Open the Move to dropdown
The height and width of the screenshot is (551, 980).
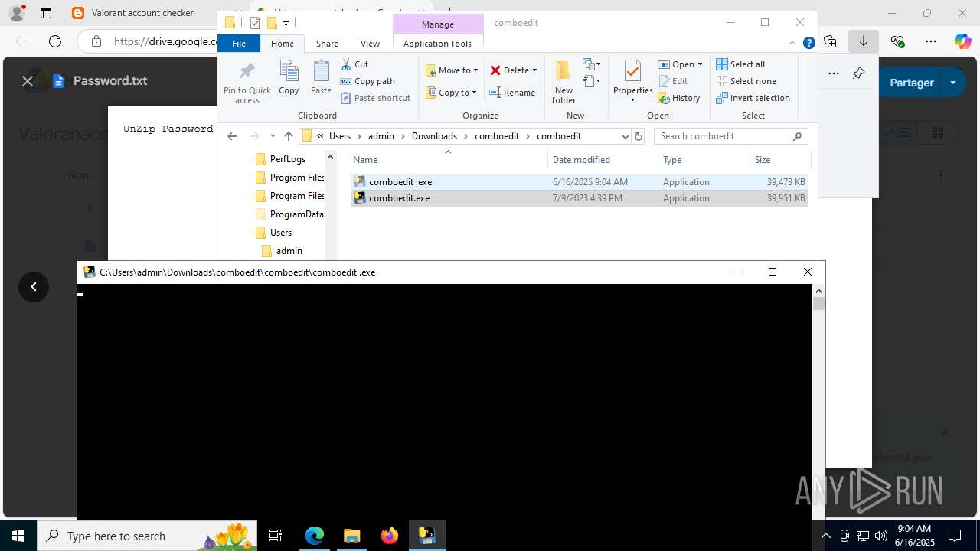(452, 70)
